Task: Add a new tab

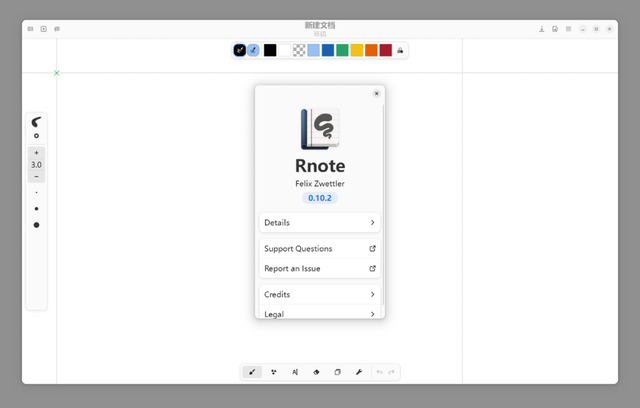Action: [44, 29]
